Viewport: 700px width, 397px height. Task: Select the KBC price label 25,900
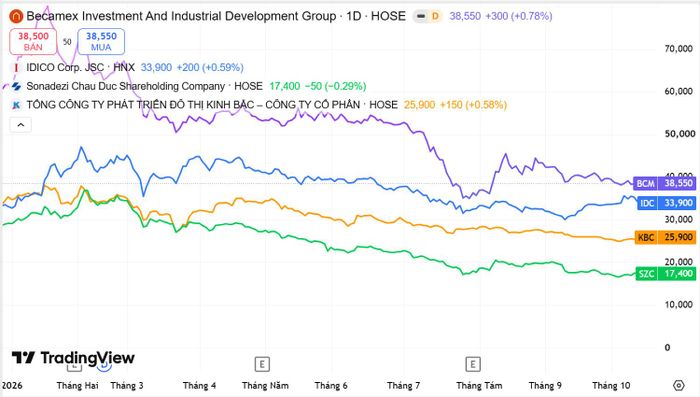[665, 237]
